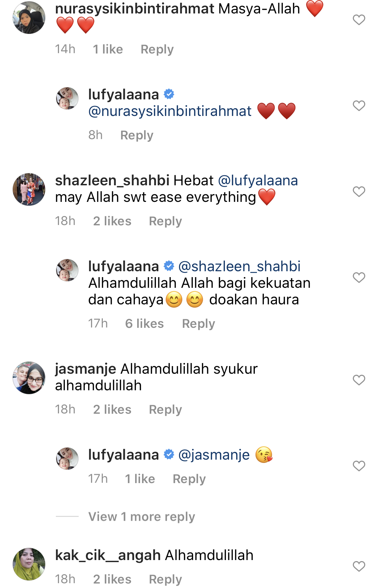This screenshot has width=388, height=588.
Task: View the 6 likes on lufyalaana's reply
Action: coord(145,324)
